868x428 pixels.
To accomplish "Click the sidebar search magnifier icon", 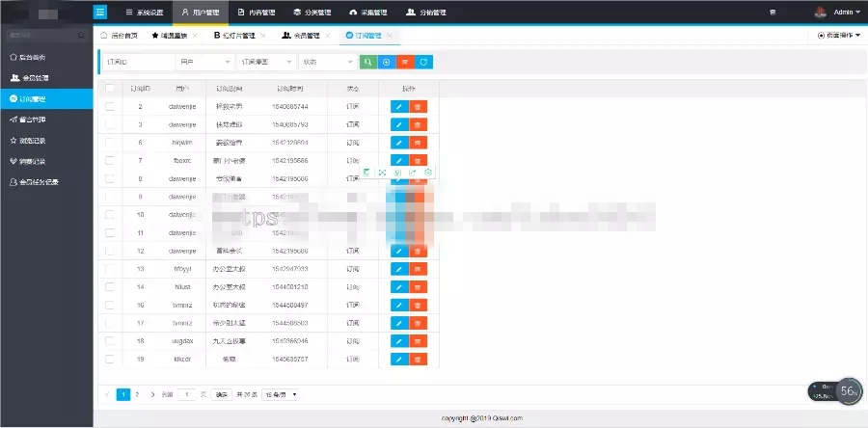I will click(81, 36).
